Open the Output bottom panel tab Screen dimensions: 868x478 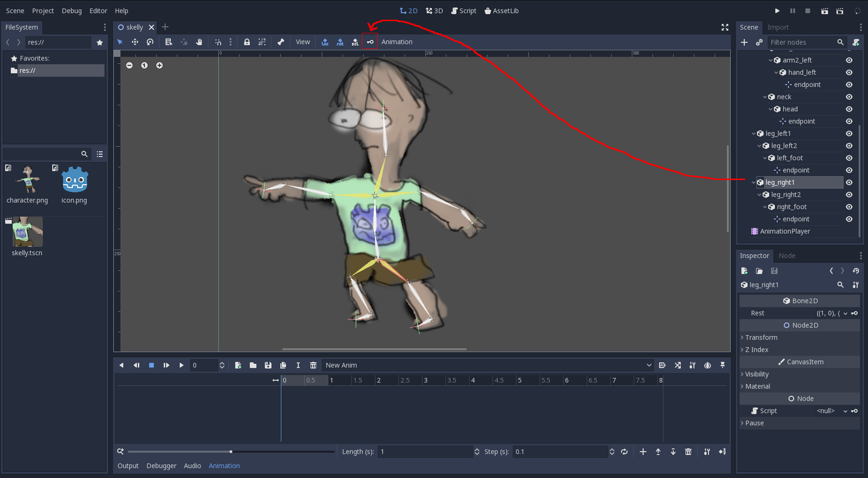[x=128, y=466]
